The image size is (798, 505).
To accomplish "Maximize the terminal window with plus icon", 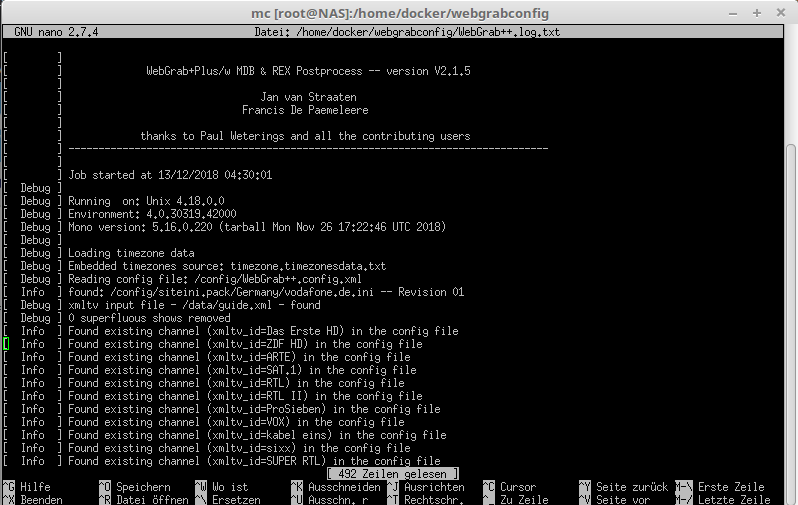I will (757, 13).
